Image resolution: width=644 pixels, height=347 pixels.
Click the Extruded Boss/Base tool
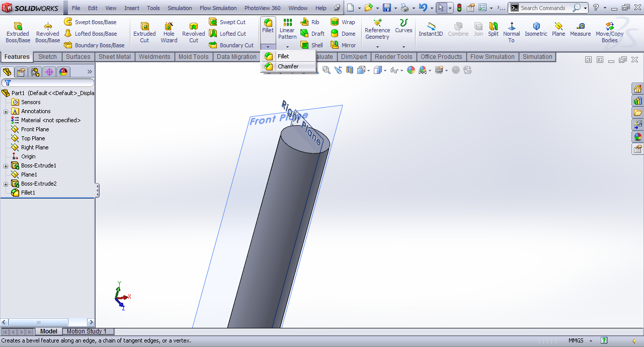[x=18, y=33]
